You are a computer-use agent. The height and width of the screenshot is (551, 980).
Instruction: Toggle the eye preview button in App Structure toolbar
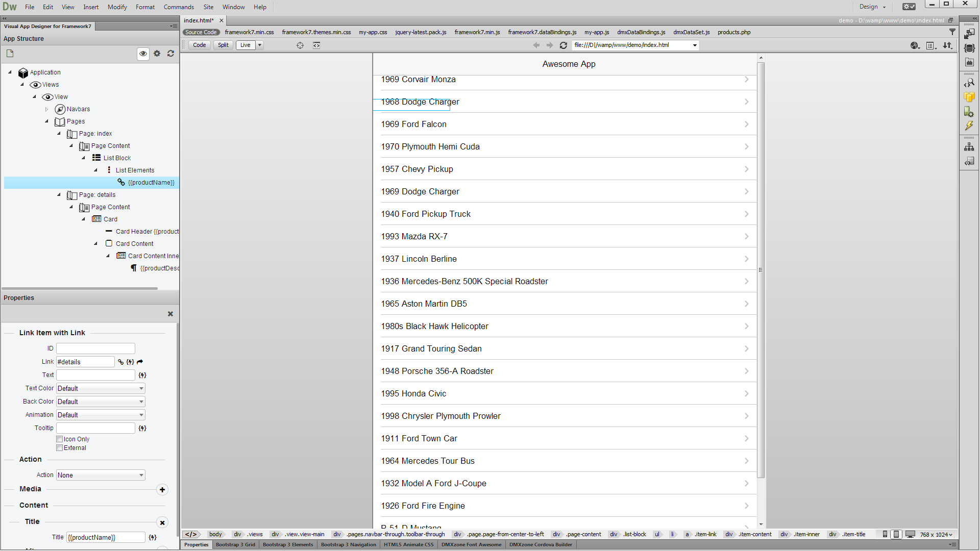pyautogui.click(x=143, y=54)
